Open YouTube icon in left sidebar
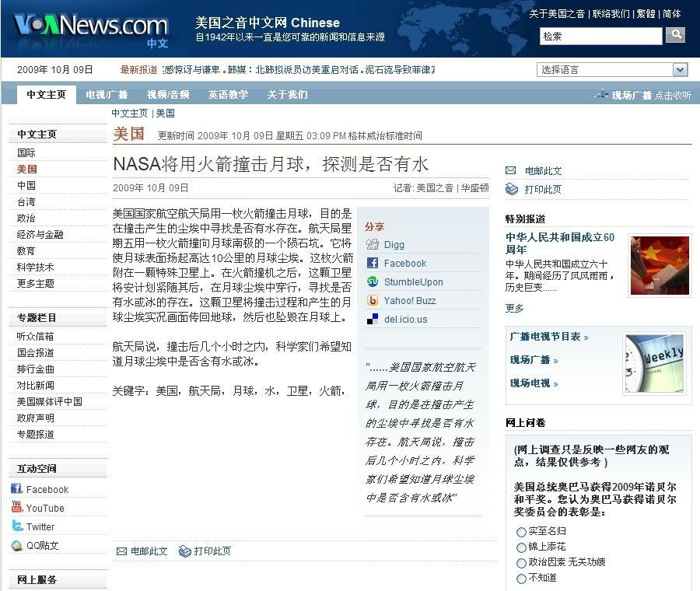 (17, 508)
